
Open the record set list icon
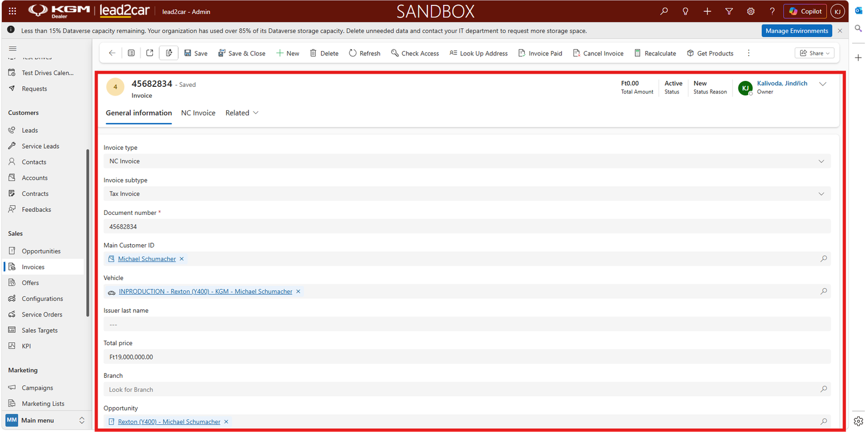[131, 53]
